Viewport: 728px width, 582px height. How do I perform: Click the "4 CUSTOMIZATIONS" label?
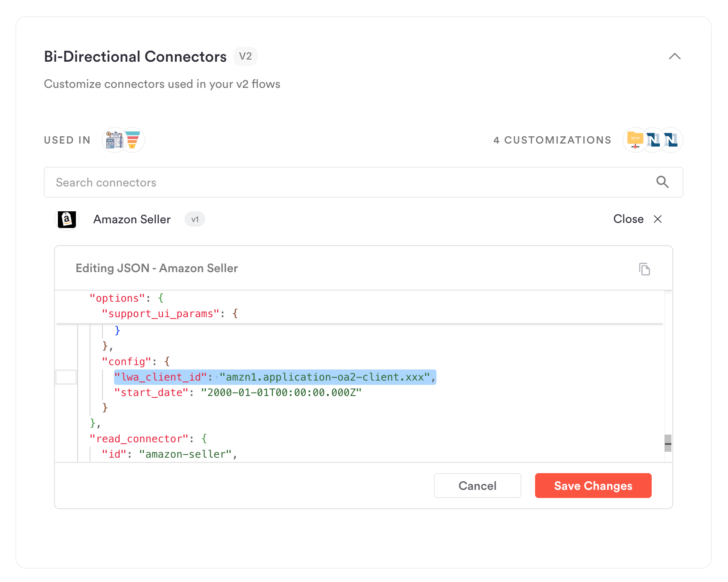pos(552,140)
